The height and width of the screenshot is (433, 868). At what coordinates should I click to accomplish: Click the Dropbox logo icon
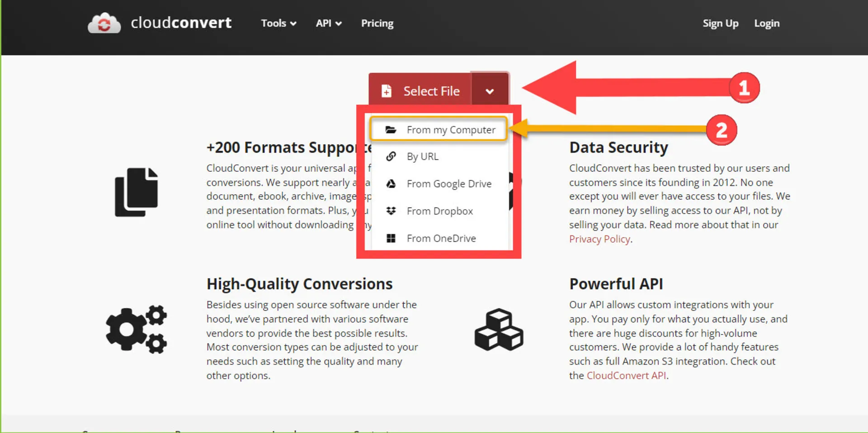(391, 211)
